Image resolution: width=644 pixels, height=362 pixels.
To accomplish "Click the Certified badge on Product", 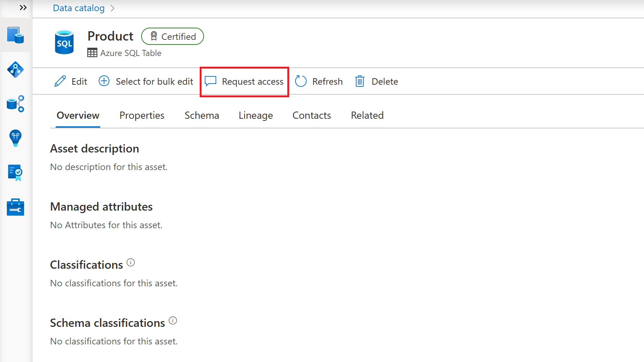I will [x=172, y=36].
